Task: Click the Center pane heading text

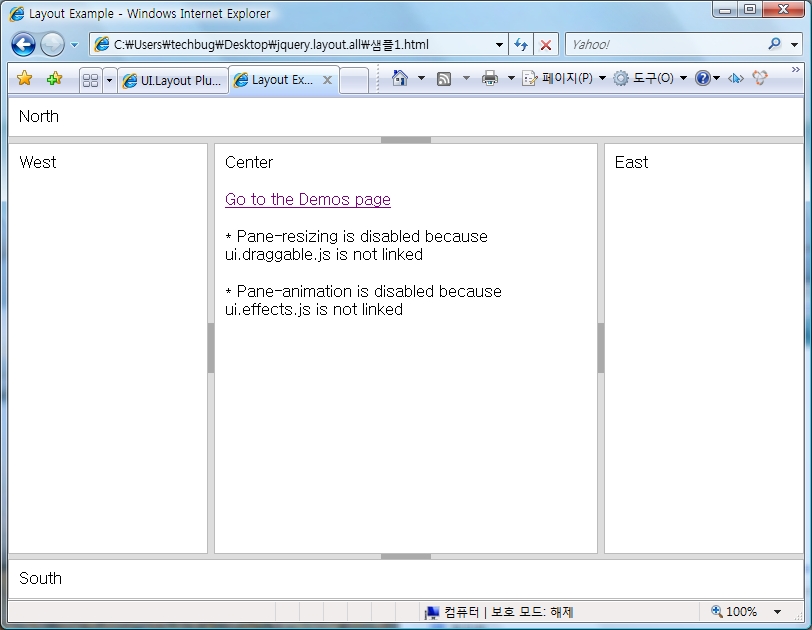Action: pos(249,162)
